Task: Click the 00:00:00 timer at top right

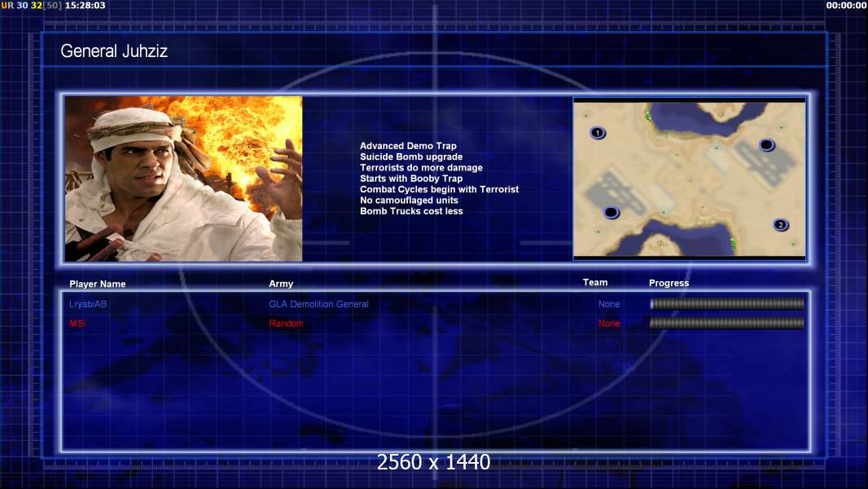Action: click(x=846, y=5)
